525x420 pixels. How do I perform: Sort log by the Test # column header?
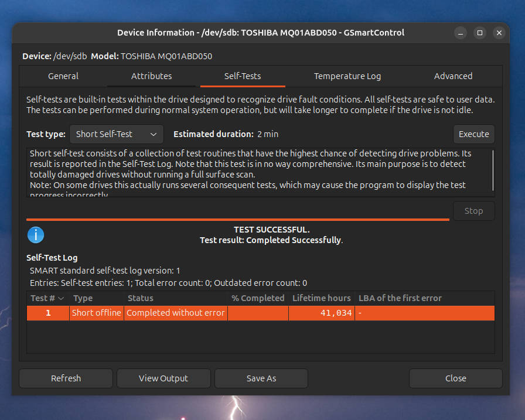click(47, 298)
